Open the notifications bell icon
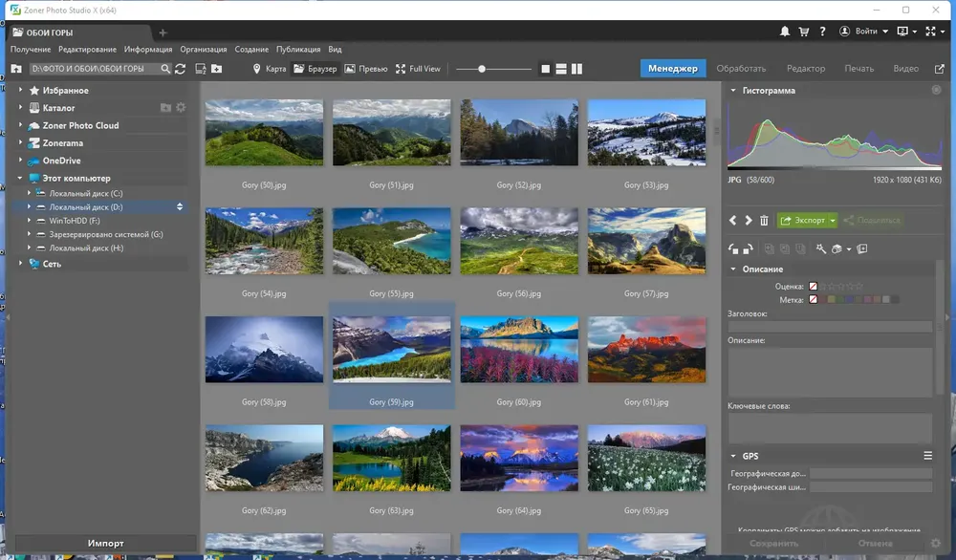Image resolution: width=956 pixels, height=560 pixels. pyautogui.click(x=785, y=32)
